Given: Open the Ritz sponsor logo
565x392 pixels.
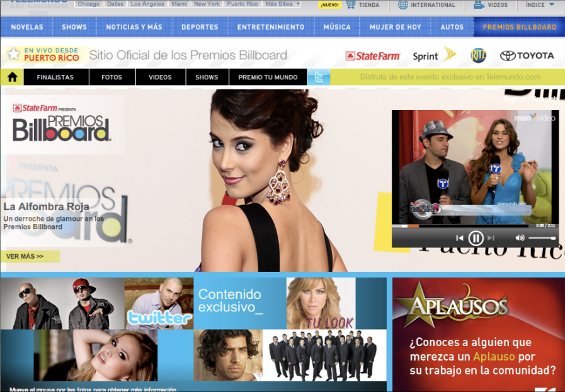Looking at the screenshot, I should [478, 55].
